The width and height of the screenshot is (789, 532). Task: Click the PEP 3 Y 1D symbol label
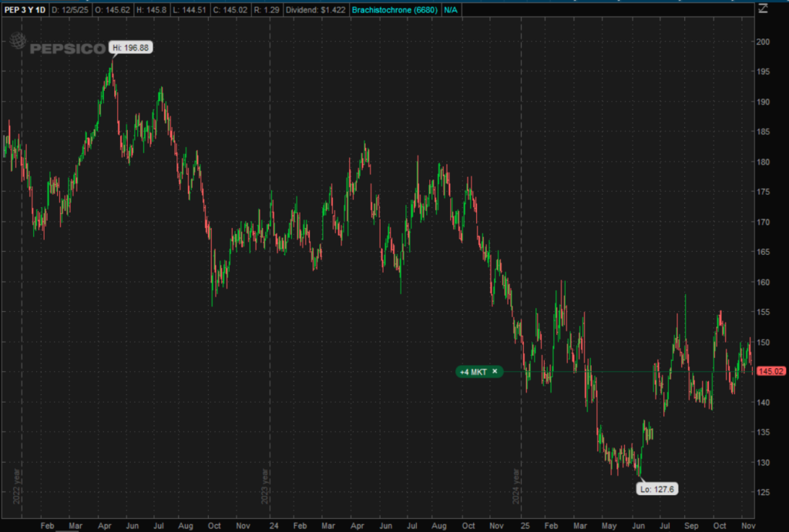24,9
